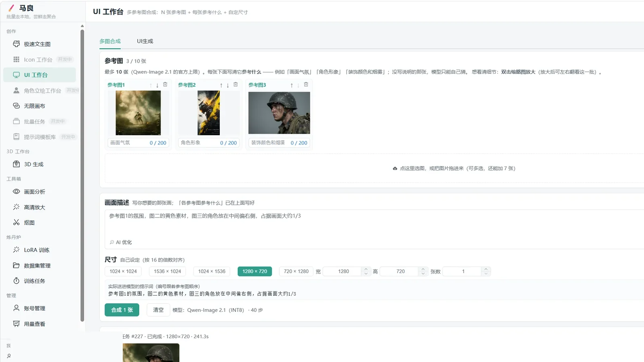
Task: Delete 参考图1 with its trash icon
Action: 165,84
